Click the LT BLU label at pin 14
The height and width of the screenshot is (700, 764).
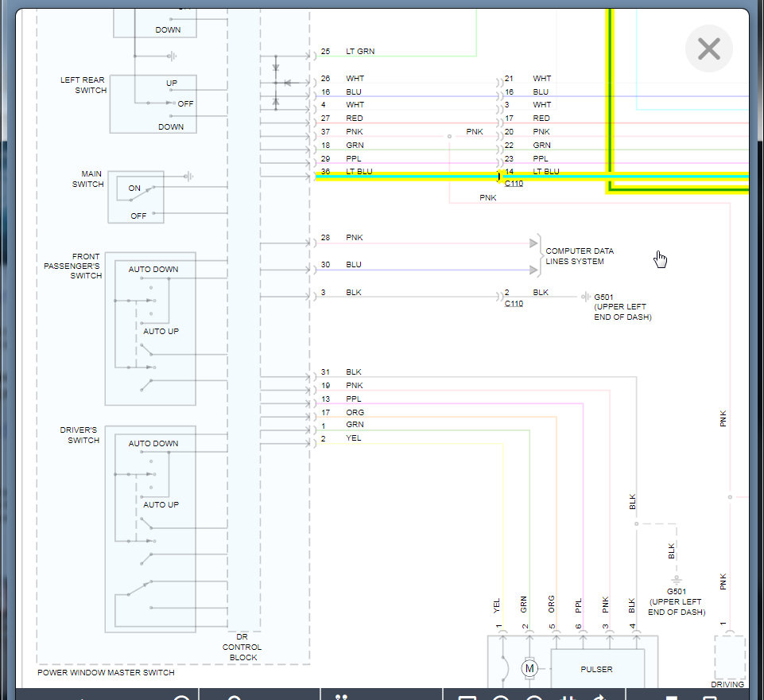(x=545, y=172)
